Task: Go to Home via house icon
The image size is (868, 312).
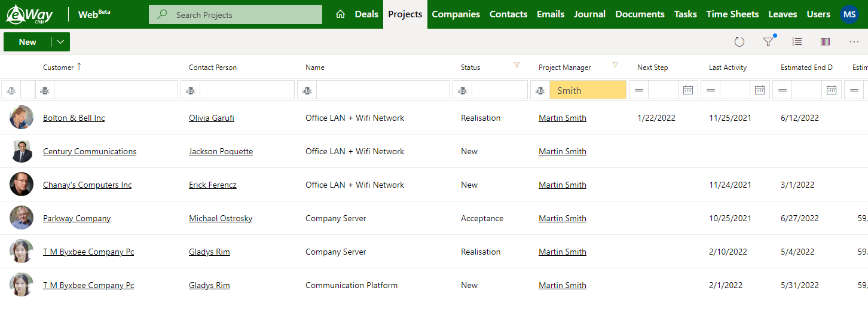Action: click(341, 14)
